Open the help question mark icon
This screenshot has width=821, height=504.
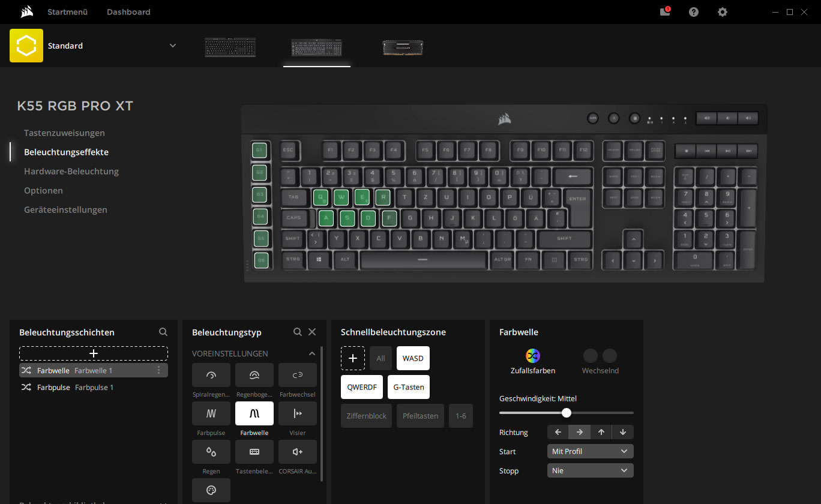pos(694,12)
